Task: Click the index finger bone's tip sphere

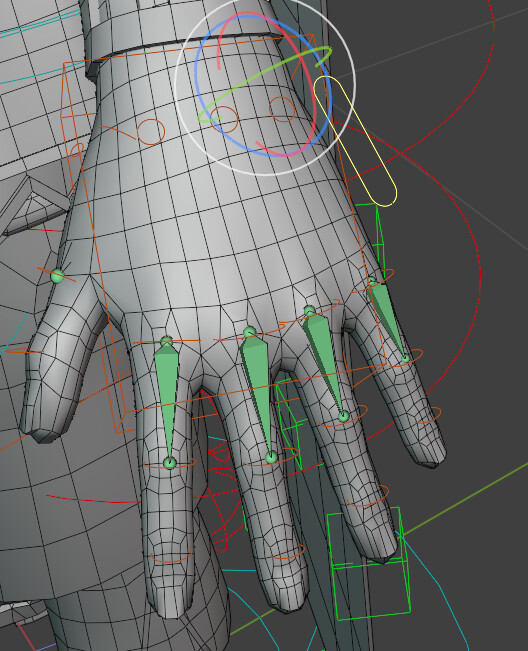Action: click(169, 462)
